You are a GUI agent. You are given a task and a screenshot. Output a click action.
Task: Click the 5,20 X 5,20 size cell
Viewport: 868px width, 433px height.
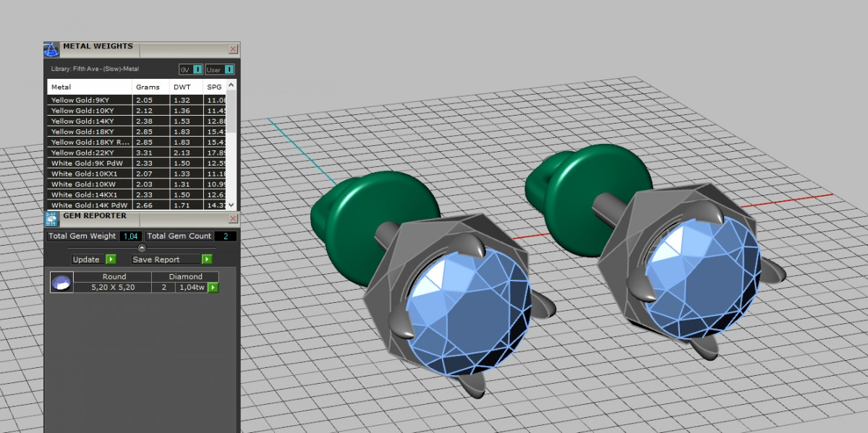114,287
